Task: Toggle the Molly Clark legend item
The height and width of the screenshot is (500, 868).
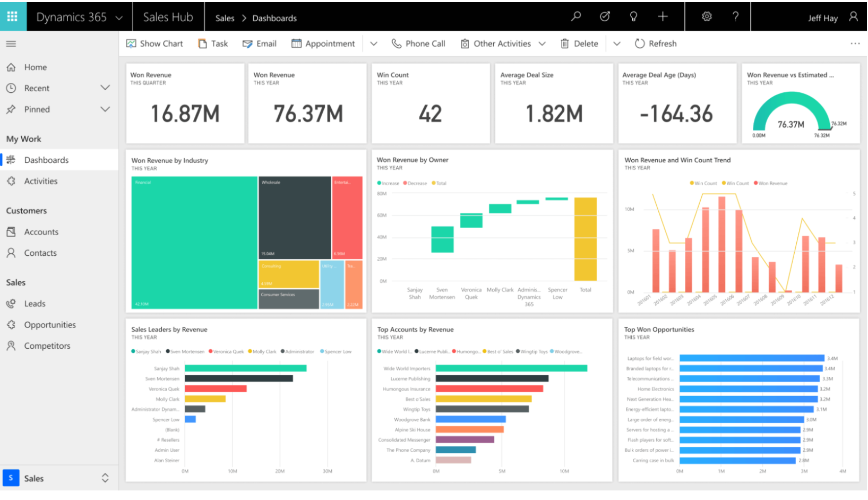Action: (x=262, y=351)
